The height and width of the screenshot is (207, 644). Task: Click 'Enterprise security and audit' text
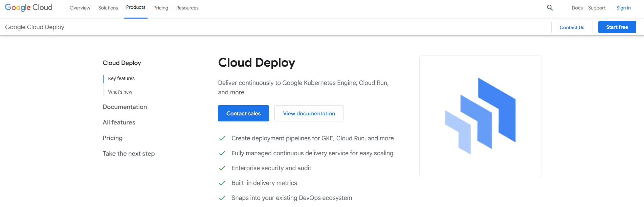[x=271, y=168]
